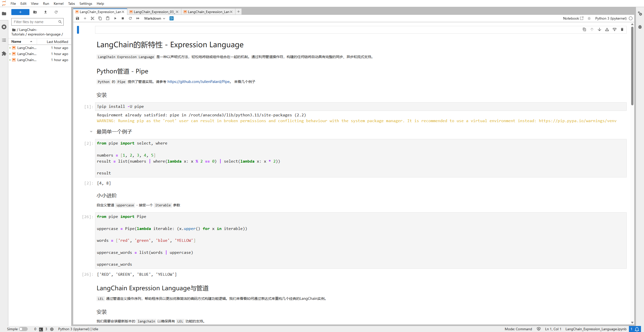Click the Filter files by name field
This screenshot has width=644, height=332.
click(x=37, y=22)
